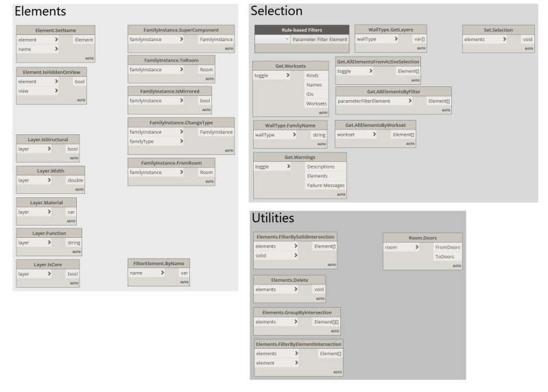Click the bool output of Element.IsHiddenOnView
Viewport: 548px width, 392px height.
coord(80,82)
